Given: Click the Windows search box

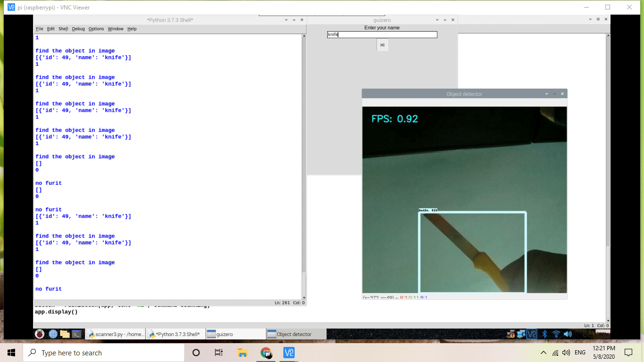Looking at the screenshot, I should (x=103, y=353).
